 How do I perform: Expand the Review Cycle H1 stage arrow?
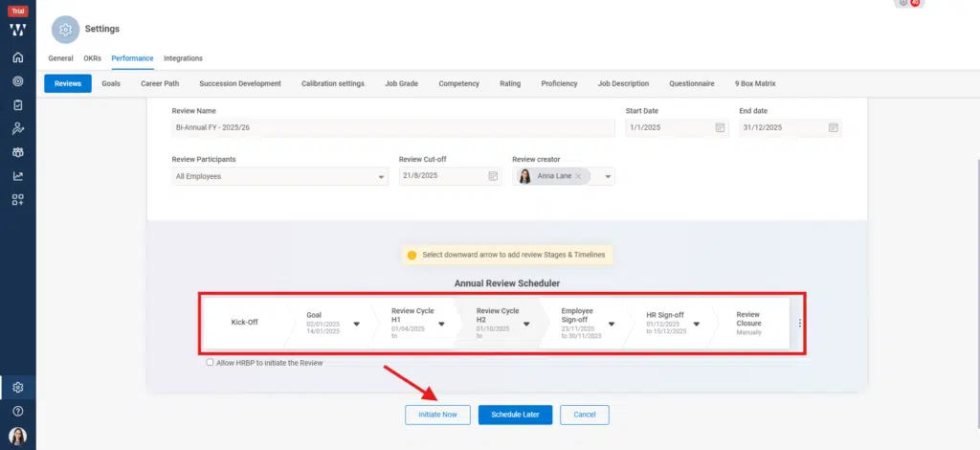[x=441, y=324]
